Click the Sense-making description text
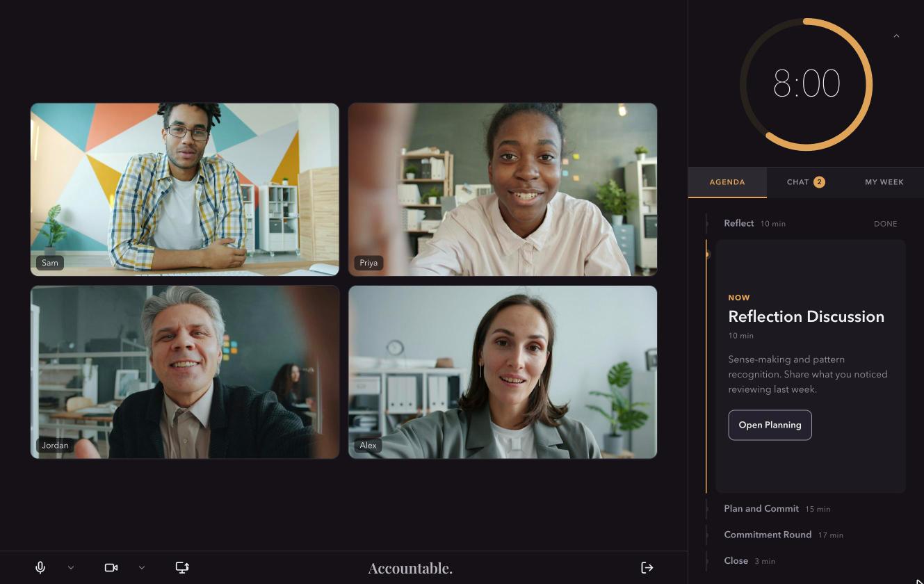This screenshot has width=924, height=584. point(808,374)
